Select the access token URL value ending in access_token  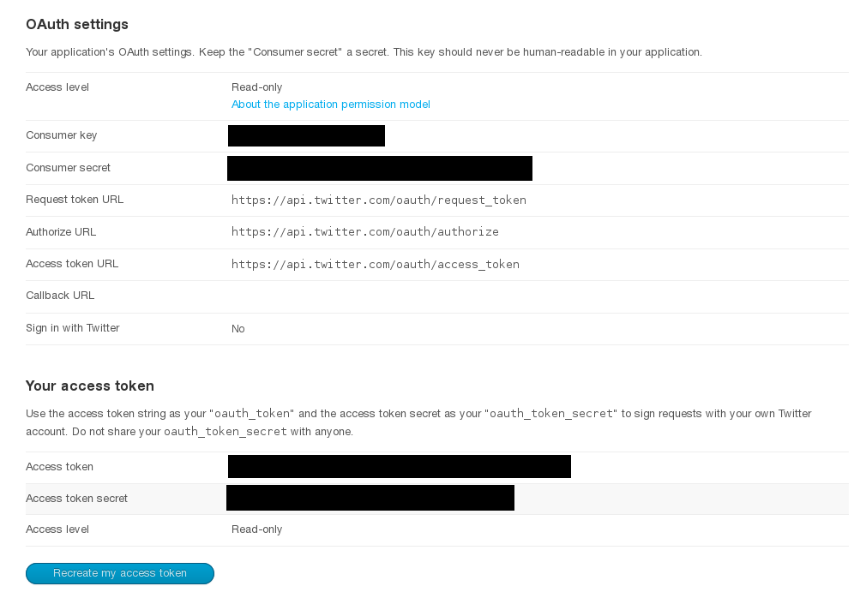pos(376,264)
